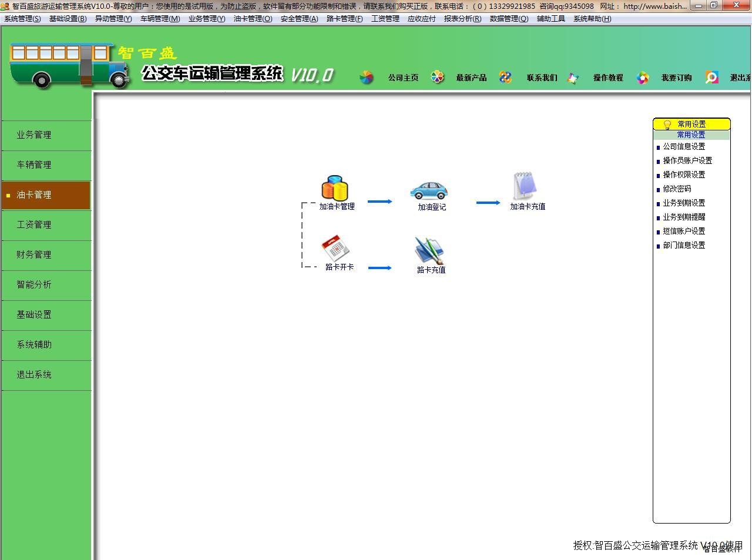
Task: Open the 安全管理(A) menu
Action: click(299, 19)
